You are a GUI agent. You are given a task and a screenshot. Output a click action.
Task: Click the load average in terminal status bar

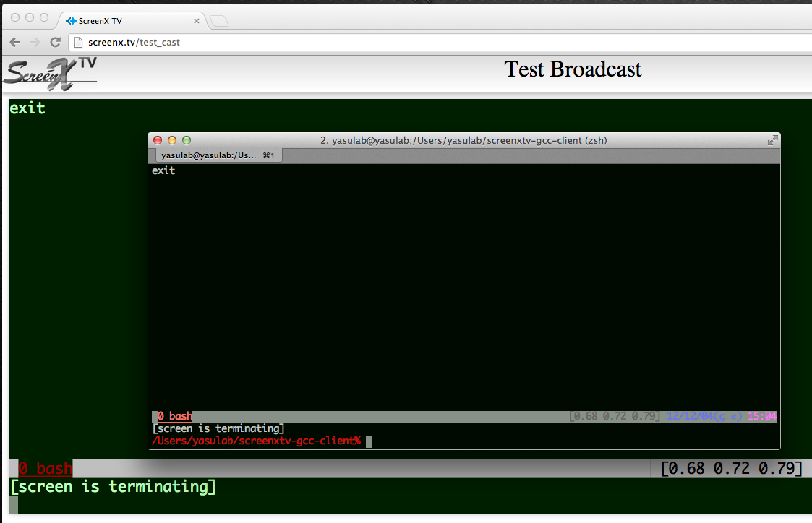614,416
